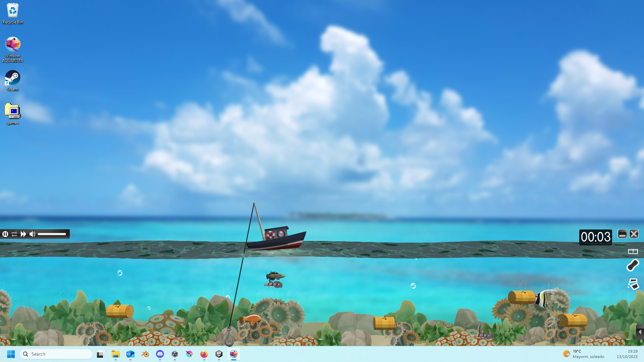
Task: Minimize the aquarium overlay window
Action: click(622, 234)
